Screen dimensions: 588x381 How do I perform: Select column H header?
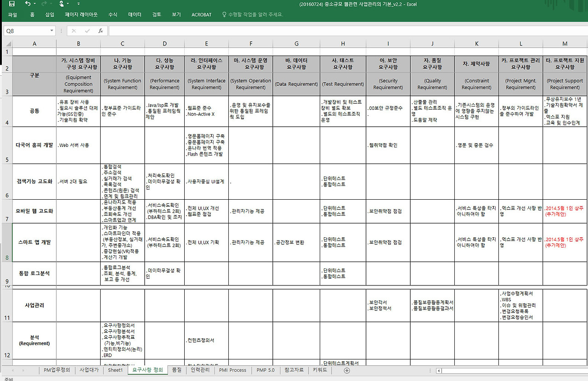coord(343,44)
